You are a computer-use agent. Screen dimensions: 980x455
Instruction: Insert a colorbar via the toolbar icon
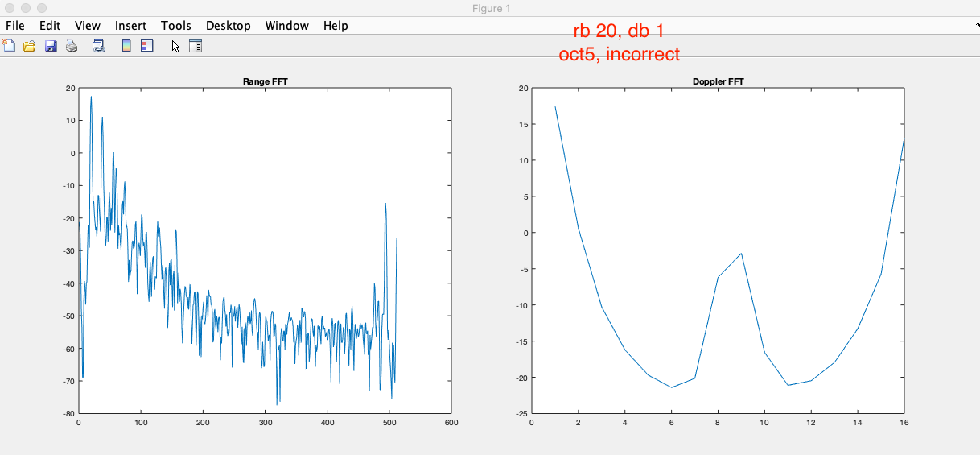(126, 46)
